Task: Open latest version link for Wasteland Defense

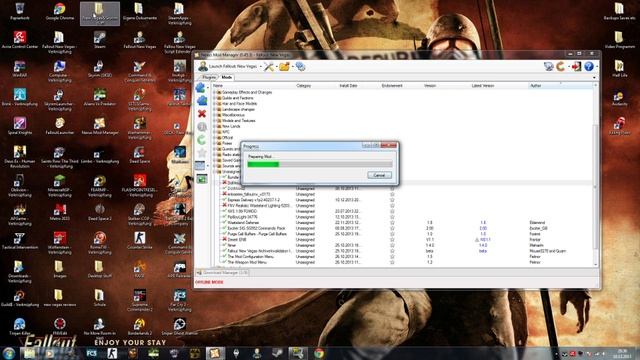Action: pyautogui.click(x=483, y=223)
